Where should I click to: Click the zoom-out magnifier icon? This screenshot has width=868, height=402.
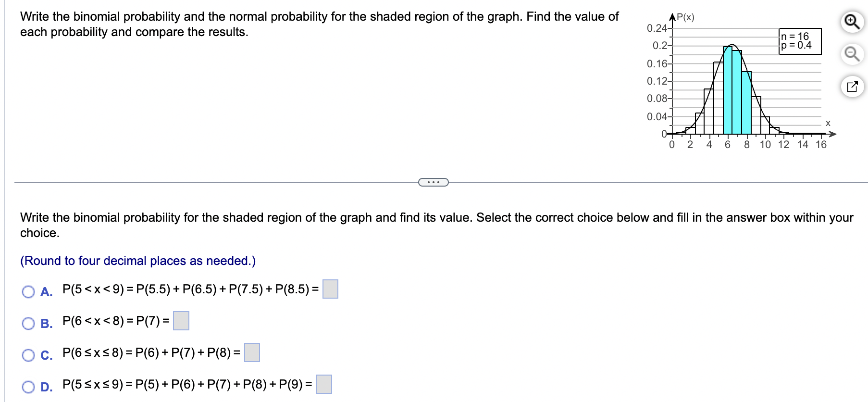tap(853, 54)
